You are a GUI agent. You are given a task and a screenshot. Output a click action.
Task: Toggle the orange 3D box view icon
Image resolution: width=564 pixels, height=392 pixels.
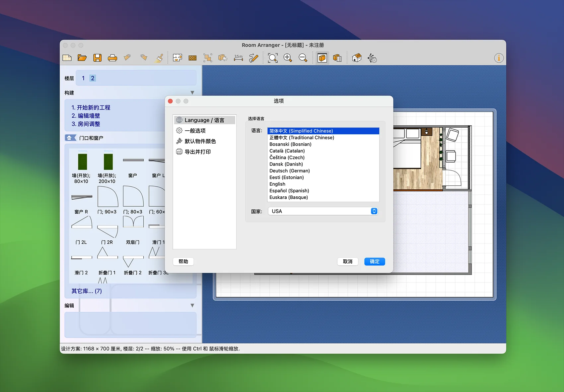tap(322, 58)
